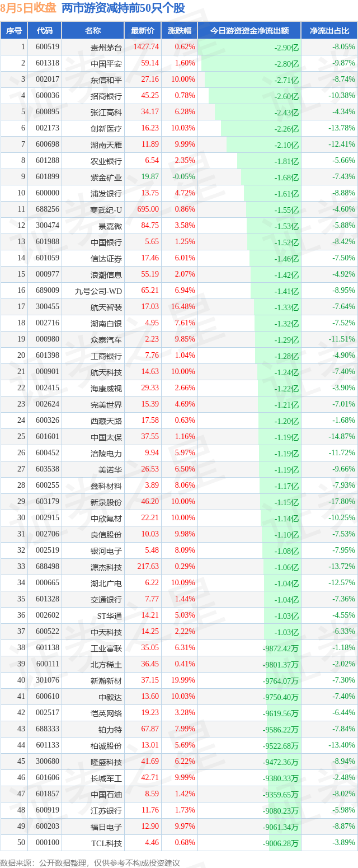358x868 pixels.
Task: Click the 交通银行 name cell
Action: click(106, 599)
